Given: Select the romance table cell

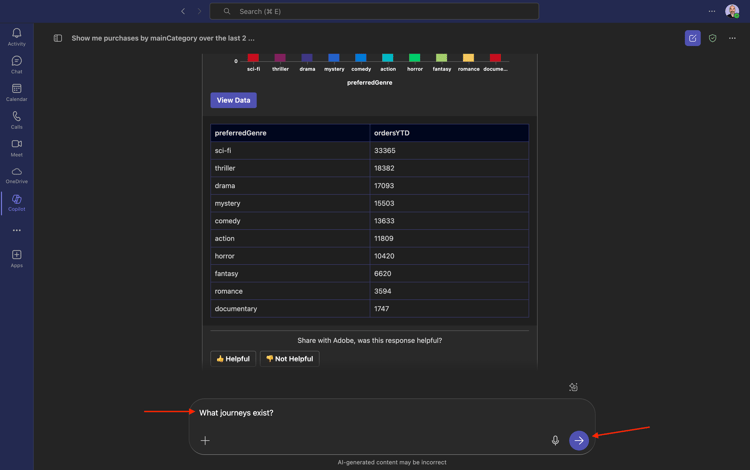Looking at the screenshot, I should click(x=290, y=291).
